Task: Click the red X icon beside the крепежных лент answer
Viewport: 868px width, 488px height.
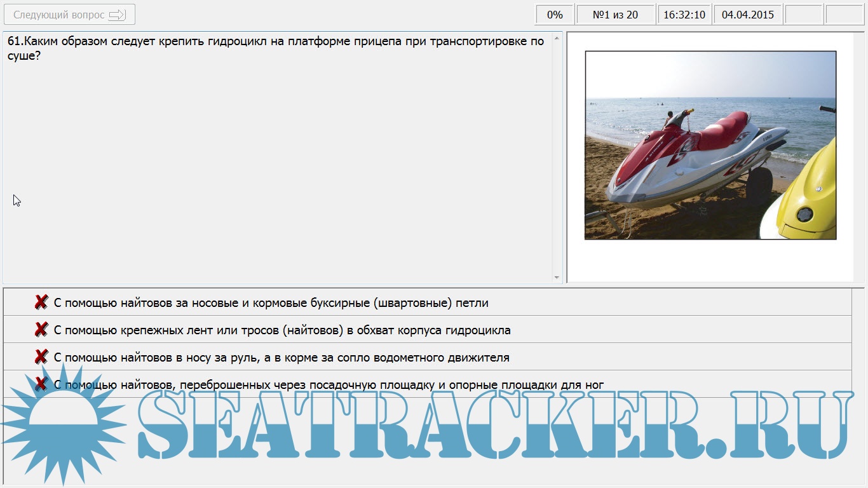Action: [41, 330]
